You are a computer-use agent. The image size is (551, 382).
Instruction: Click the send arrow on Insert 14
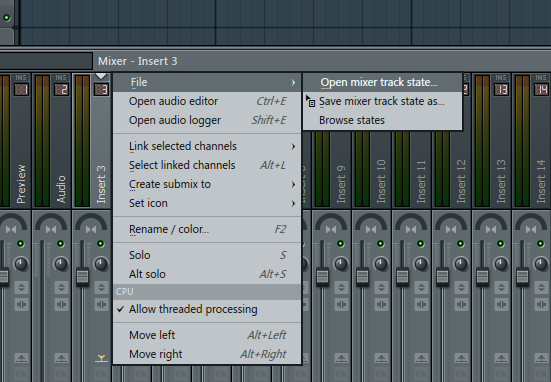coord(542,358)
